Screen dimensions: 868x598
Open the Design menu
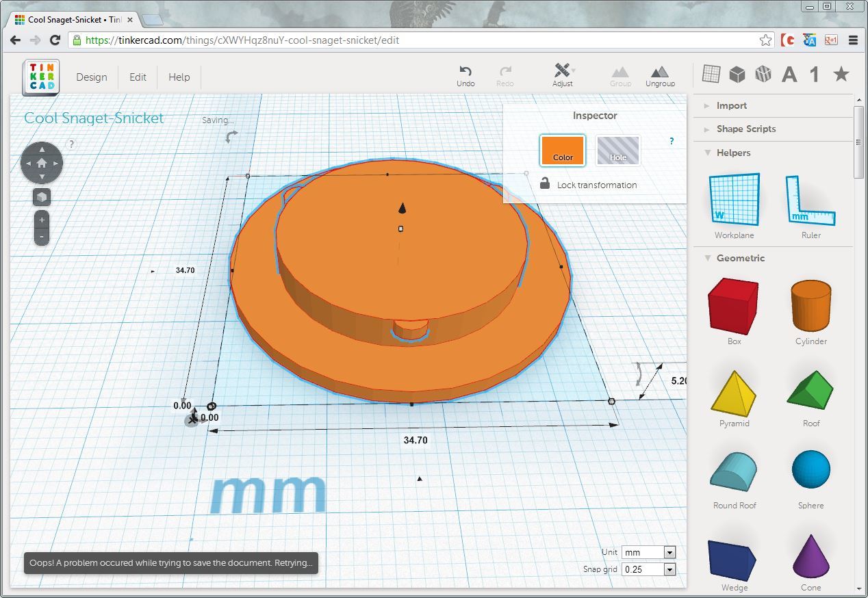[92, 77]
